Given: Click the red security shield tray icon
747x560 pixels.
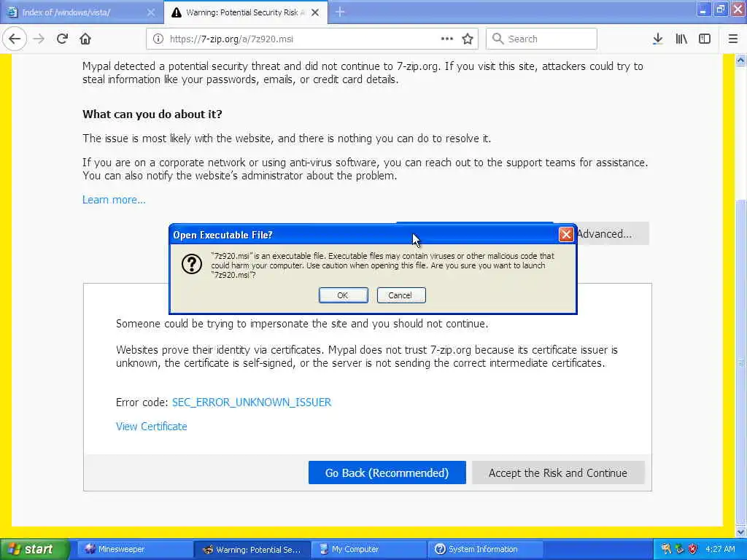Looking at the screenshot, I should [x=693, y=549].
